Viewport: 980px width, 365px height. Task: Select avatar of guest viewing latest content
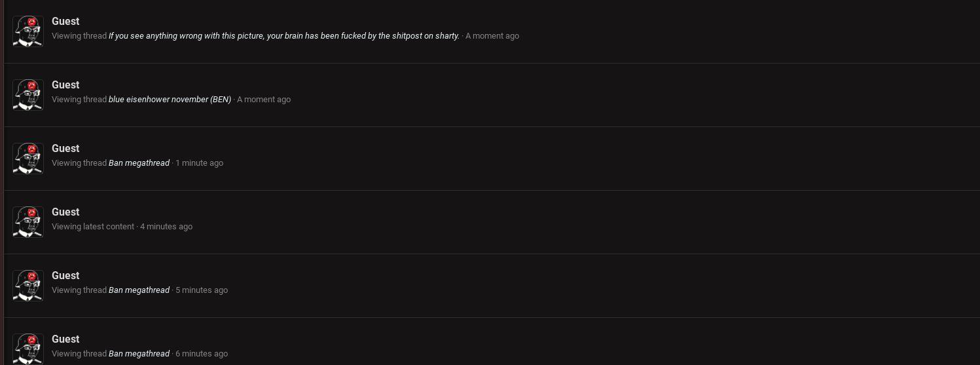28,222
